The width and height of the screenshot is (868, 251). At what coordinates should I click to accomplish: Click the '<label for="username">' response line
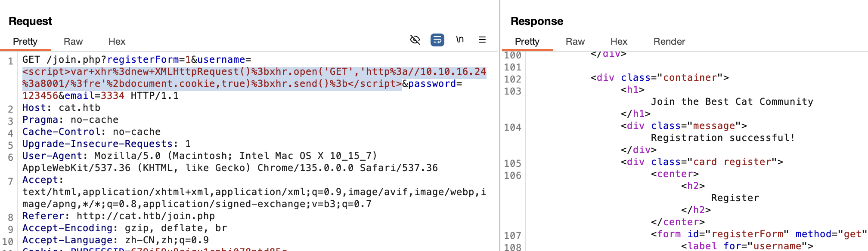(x=747, y=246)
